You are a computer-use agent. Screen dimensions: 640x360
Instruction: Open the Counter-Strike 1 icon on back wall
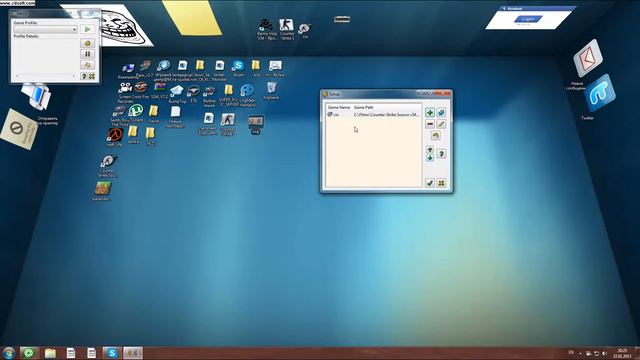pos(287,29)
